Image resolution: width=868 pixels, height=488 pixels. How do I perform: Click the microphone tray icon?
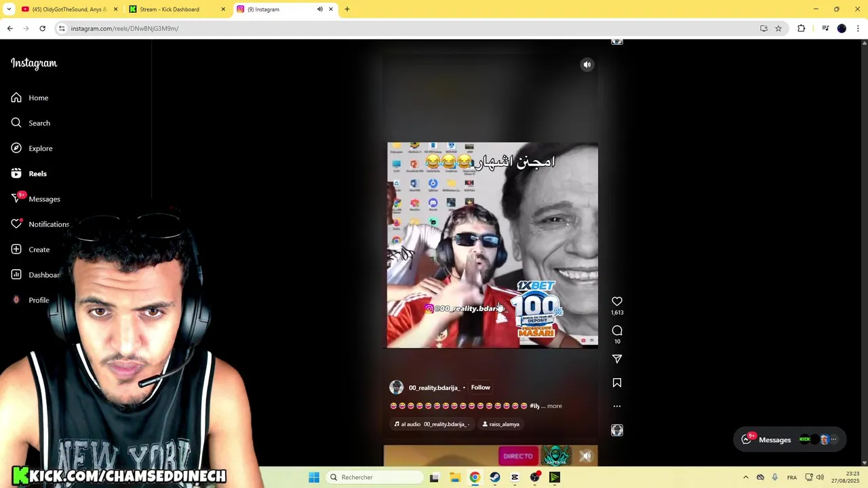click(775, 477)
